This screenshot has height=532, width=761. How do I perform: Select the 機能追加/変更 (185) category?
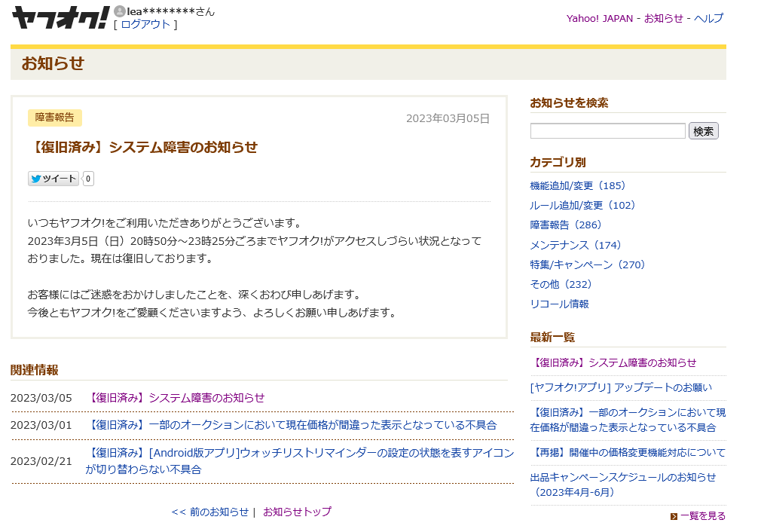(x=578, y=186)
